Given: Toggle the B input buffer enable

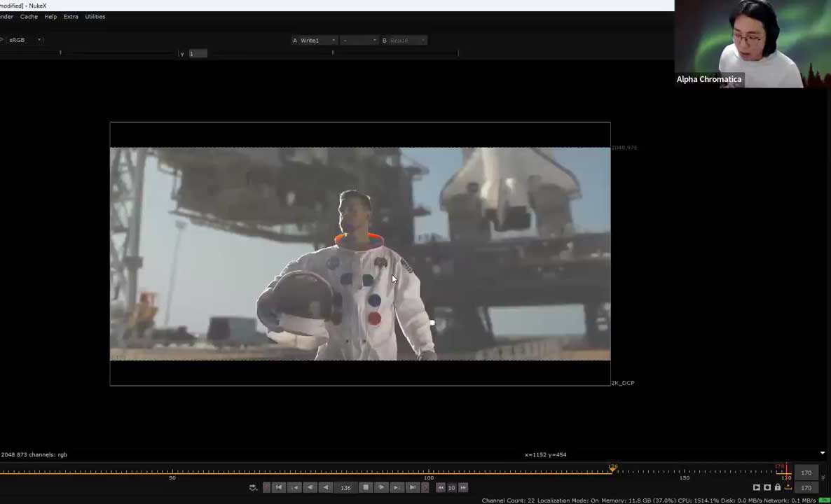Looking at the screenshot, I should coord(384,40).
